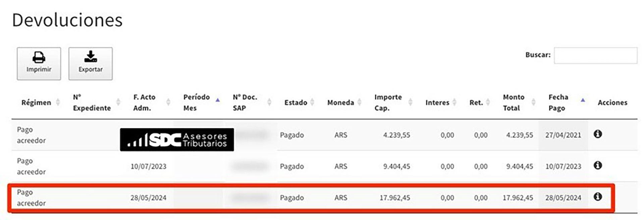Sort table by Ret. column

point(476,102)
